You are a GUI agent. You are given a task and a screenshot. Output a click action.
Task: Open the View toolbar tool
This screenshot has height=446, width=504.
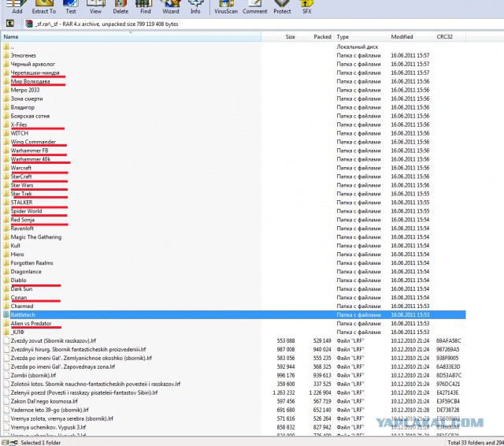pyautogui.click(x=95, y=7)
